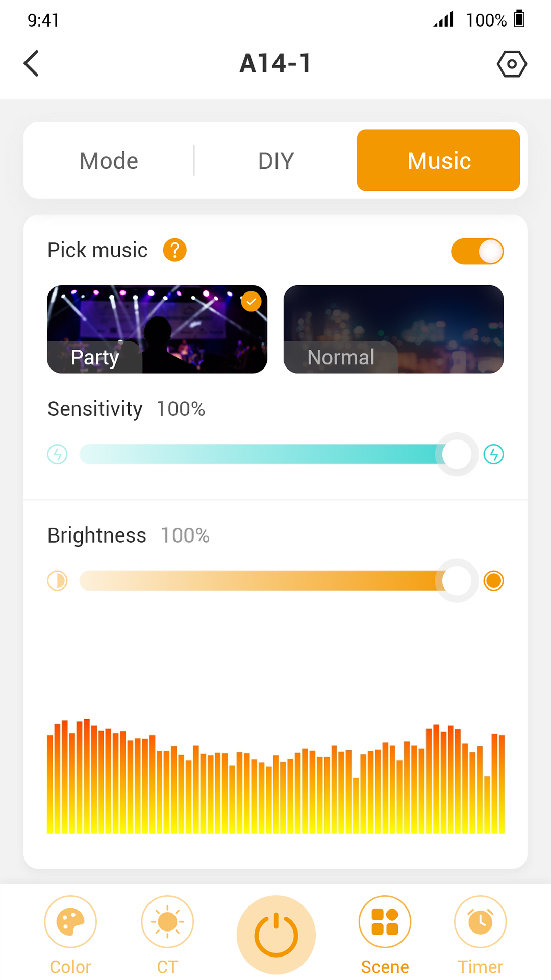551x980 pixels.
Task: Open the Timer clock icon
Action: [480, 922]
